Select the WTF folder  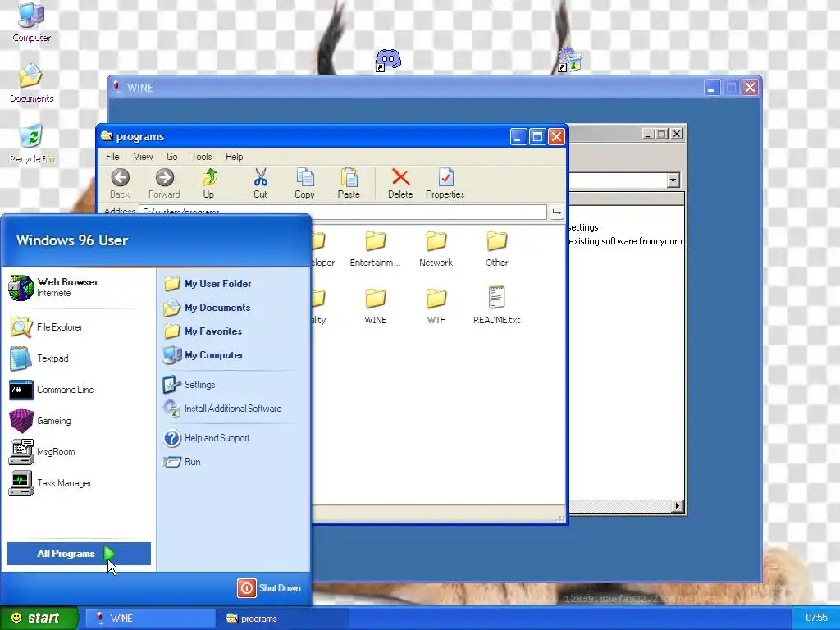(x=436, y=306)
